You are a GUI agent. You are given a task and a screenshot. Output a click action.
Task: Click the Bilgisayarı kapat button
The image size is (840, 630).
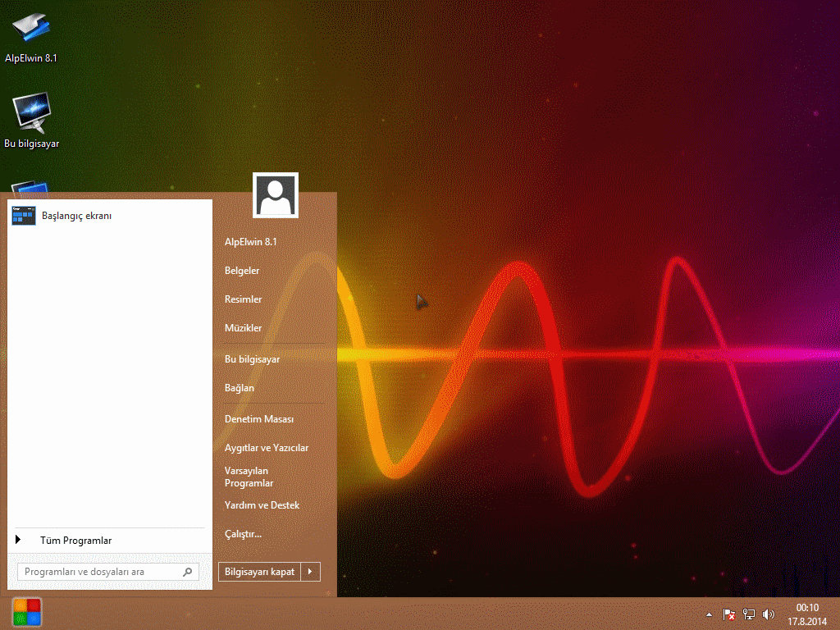[260, 572]
